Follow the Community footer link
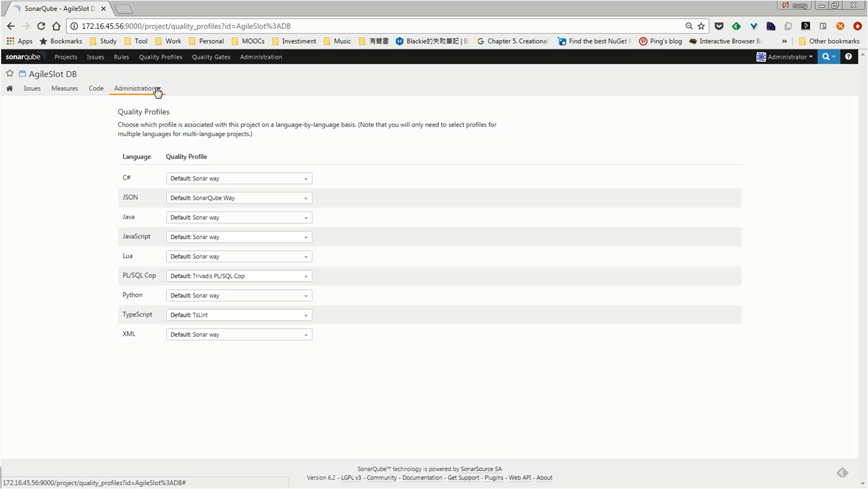 tap(382, 478)
